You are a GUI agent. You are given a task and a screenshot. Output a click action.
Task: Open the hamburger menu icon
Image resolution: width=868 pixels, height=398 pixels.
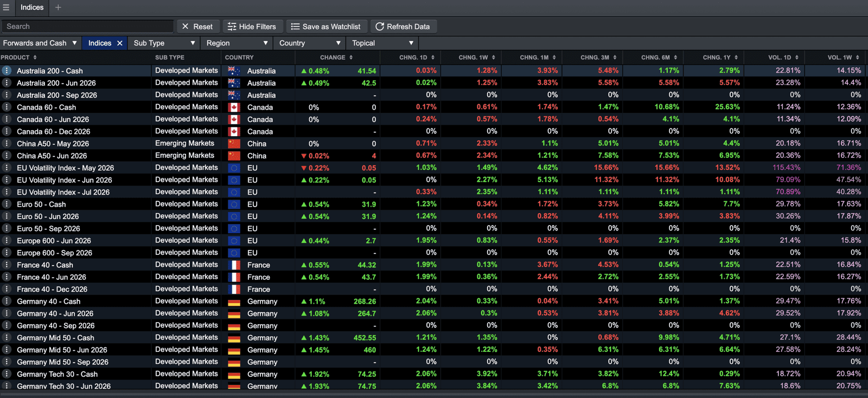coord(6,8)
